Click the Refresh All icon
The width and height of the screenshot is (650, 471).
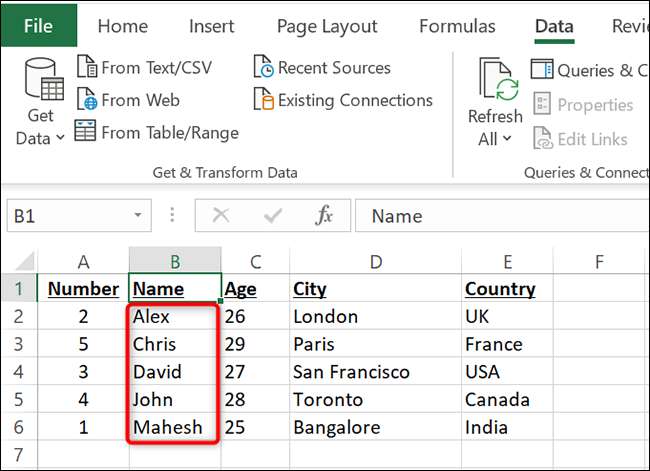point(498,81)
